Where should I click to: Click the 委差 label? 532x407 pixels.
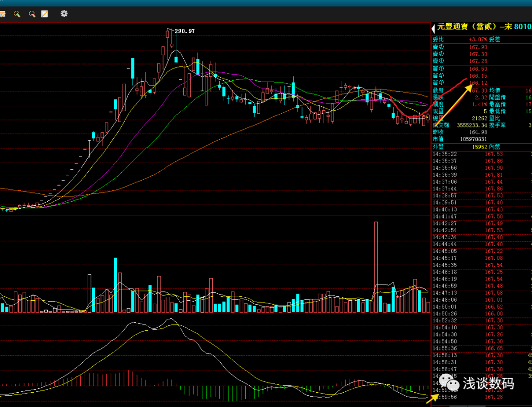click(495, 39)
